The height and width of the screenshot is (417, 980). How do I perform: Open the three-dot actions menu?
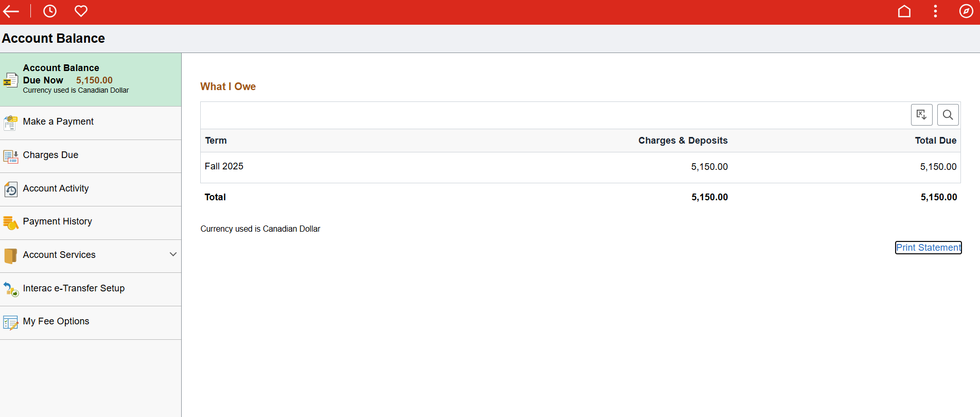coord(935,11)
